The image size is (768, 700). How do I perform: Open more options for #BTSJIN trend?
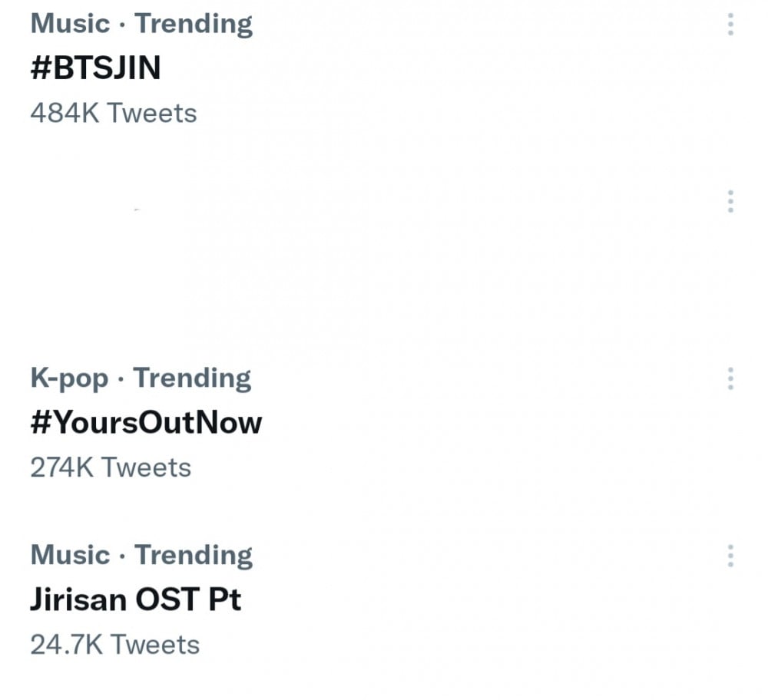point(730,24)
